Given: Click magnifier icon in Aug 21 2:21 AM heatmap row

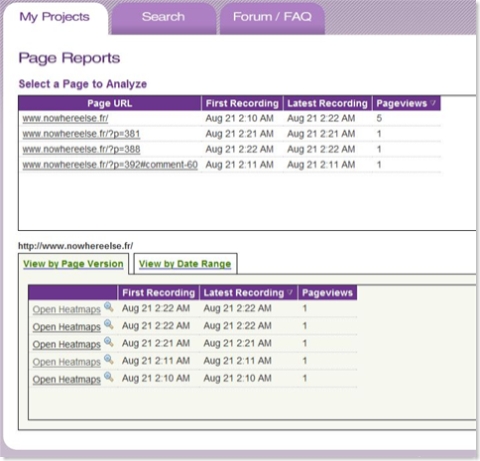Looking at the screenshot, I should point(108,342).
